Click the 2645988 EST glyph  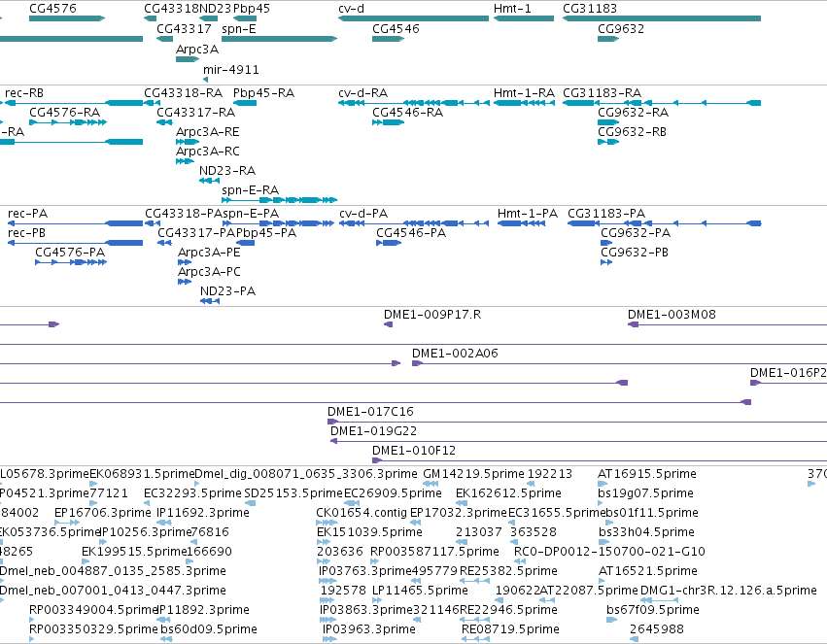click(x=635, y=639)
